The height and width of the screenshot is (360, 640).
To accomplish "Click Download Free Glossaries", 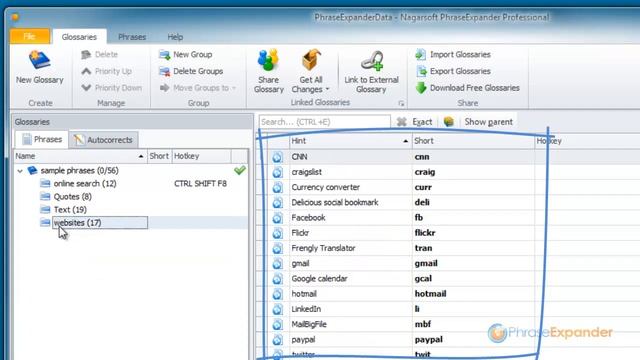I will [467, 88].
